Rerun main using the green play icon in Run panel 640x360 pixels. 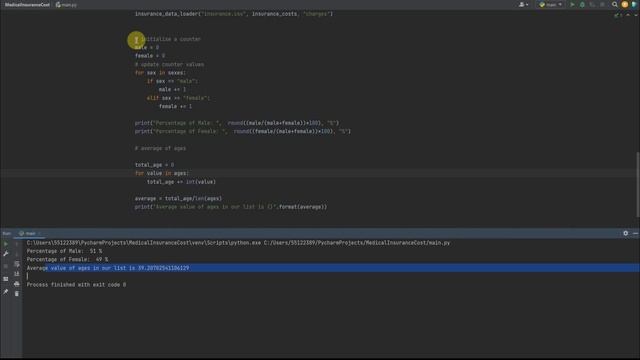[6, 244]
